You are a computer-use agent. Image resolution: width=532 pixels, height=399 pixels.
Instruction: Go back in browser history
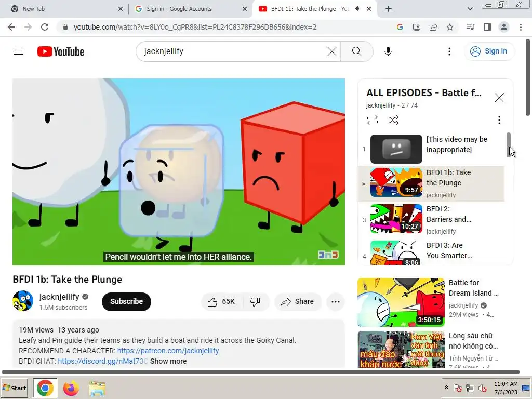click(11, 27)
